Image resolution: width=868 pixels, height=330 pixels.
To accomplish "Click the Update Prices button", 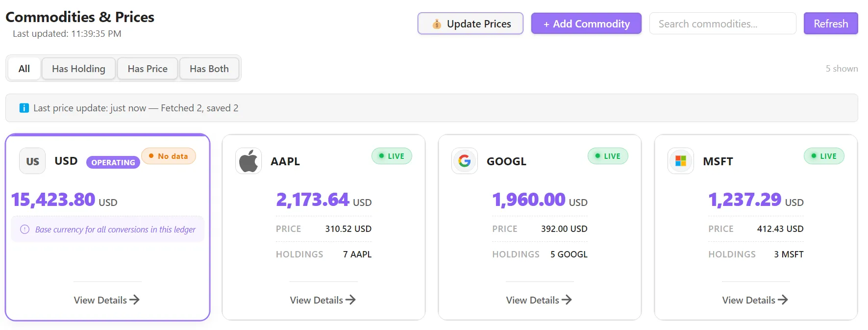I will click(470, 24).
